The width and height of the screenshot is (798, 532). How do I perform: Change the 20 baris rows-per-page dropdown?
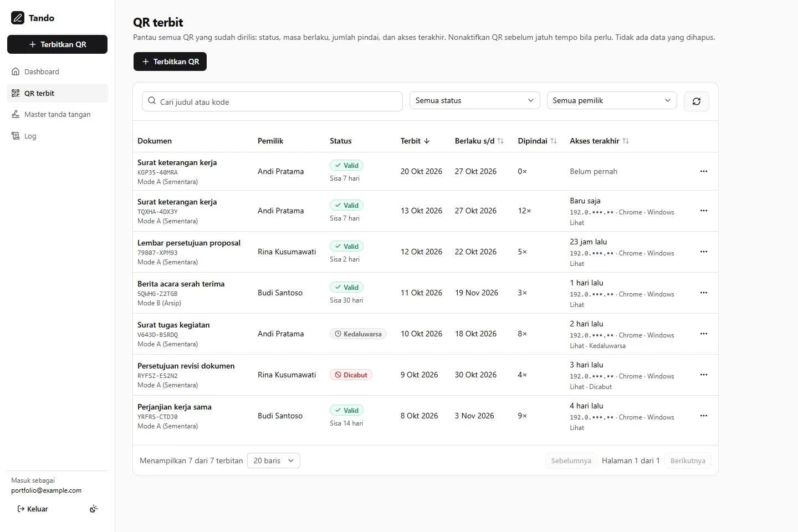[x=274, y=461]
